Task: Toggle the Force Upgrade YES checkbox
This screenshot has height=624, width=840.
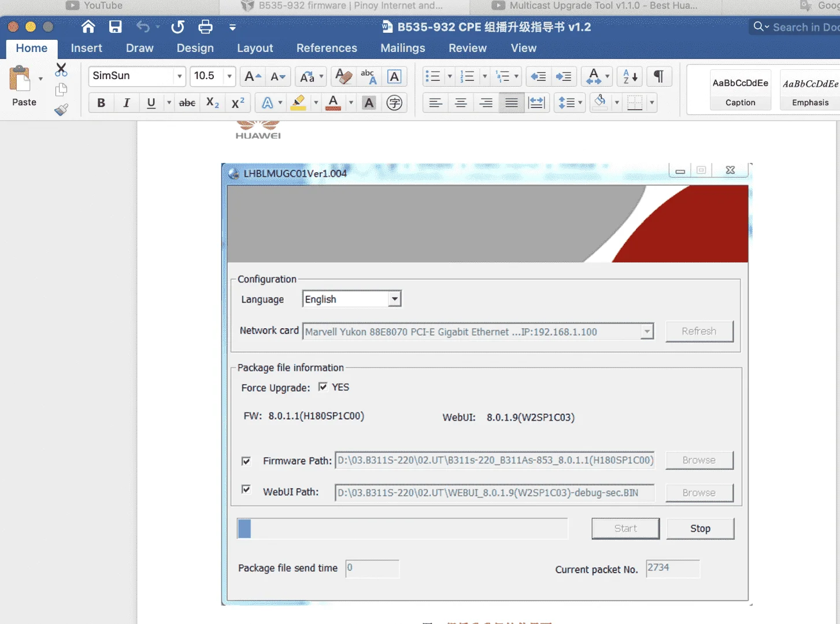Action: coord(323,387)
